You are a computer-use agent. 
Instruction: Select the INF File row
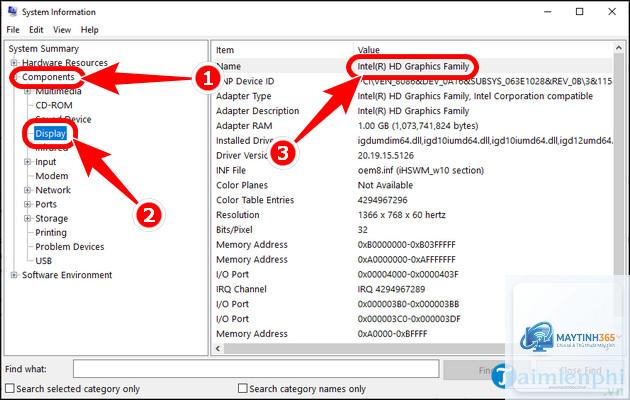[x=414, y=170]
